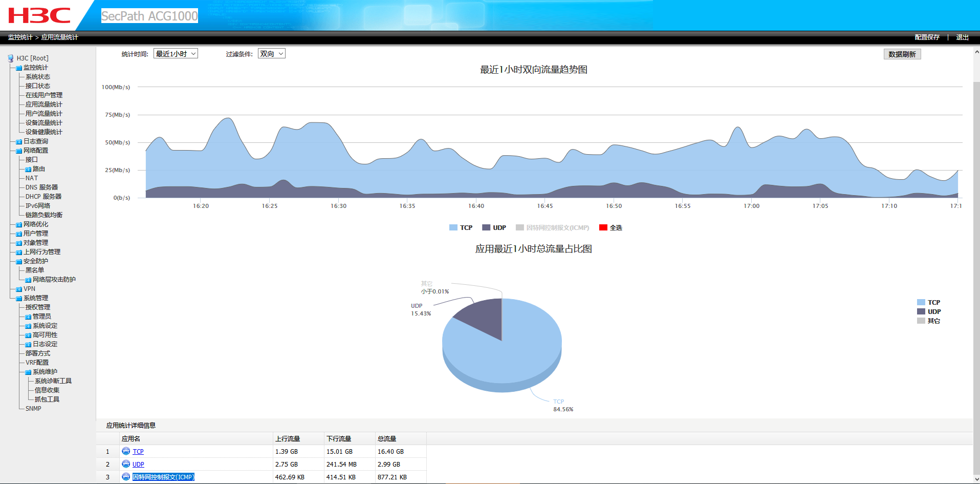Toggle 全选 in the trend chart legend
Viewport: 980px width, 484px height.
point(611,227)
